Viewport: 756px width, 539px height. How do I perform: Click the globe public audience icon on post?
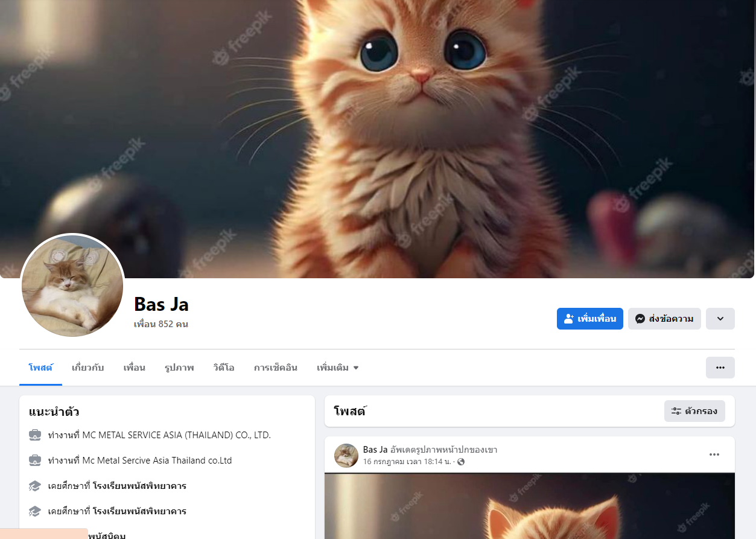(x=462, y=462)
